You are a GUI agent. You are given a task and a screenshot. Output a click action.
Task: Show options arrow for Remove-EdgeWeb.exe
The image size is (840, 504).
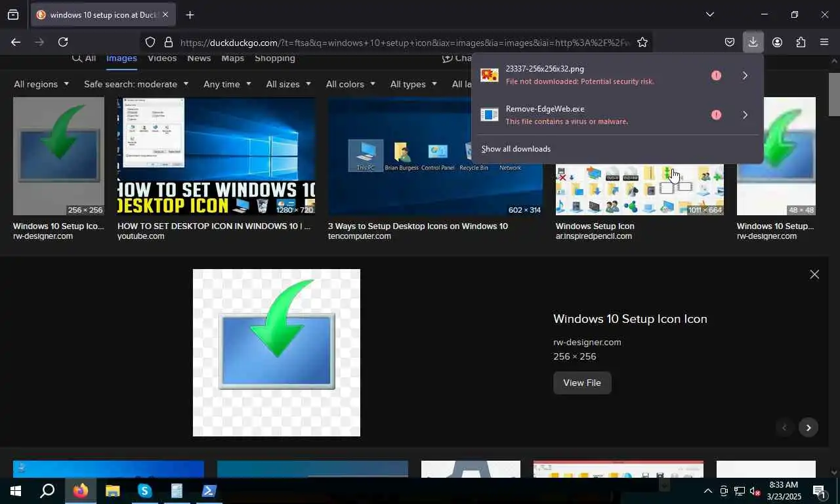(745, 115)
